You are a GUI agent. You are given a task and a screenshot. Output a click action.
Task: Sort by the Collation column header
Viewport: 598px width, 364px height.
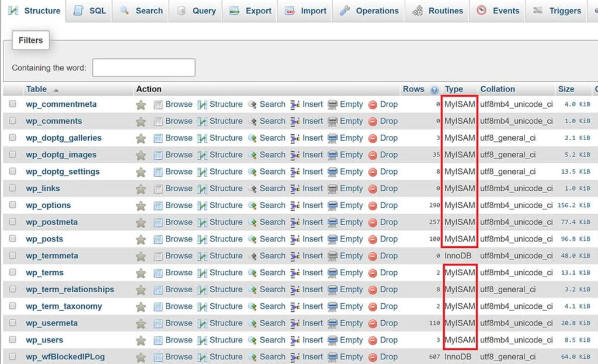[x=498, y=89]
